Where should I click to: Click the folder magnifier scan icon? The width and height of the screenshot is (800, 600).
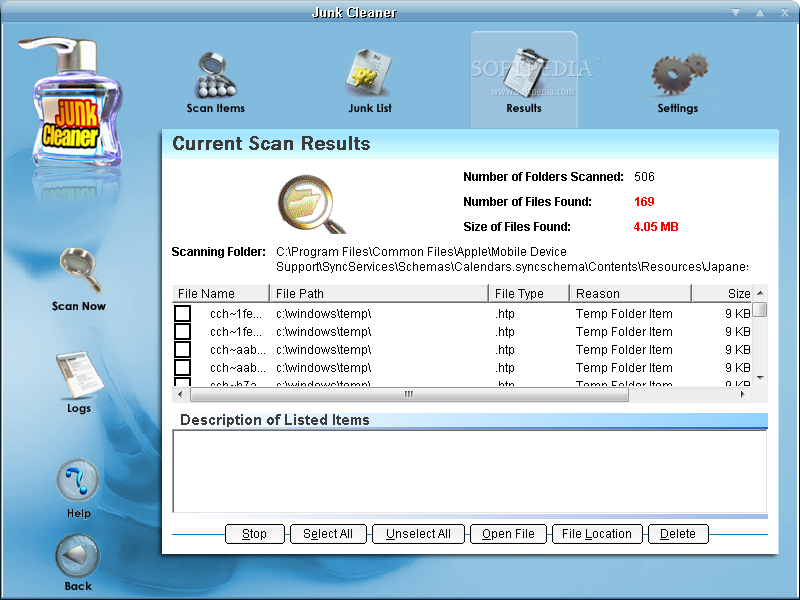pyautogui.click(x=311, y=204)
